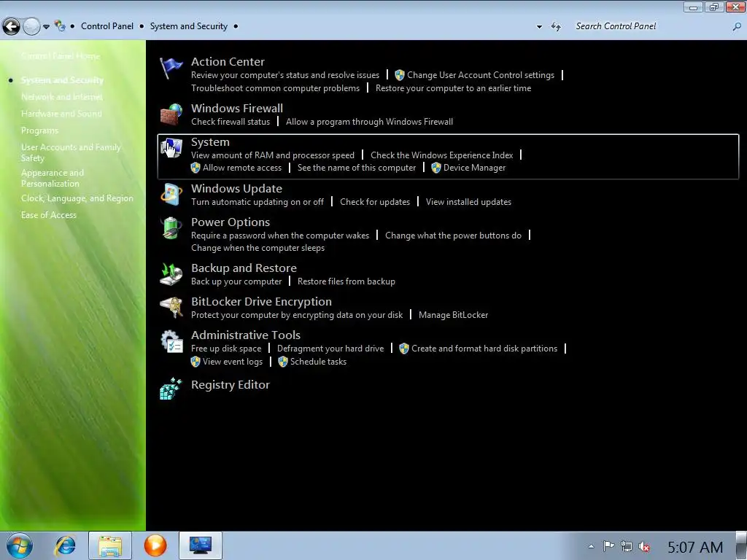Click Check for updates
The height and width of the screenshot is (560, 747).
(375, 202)
